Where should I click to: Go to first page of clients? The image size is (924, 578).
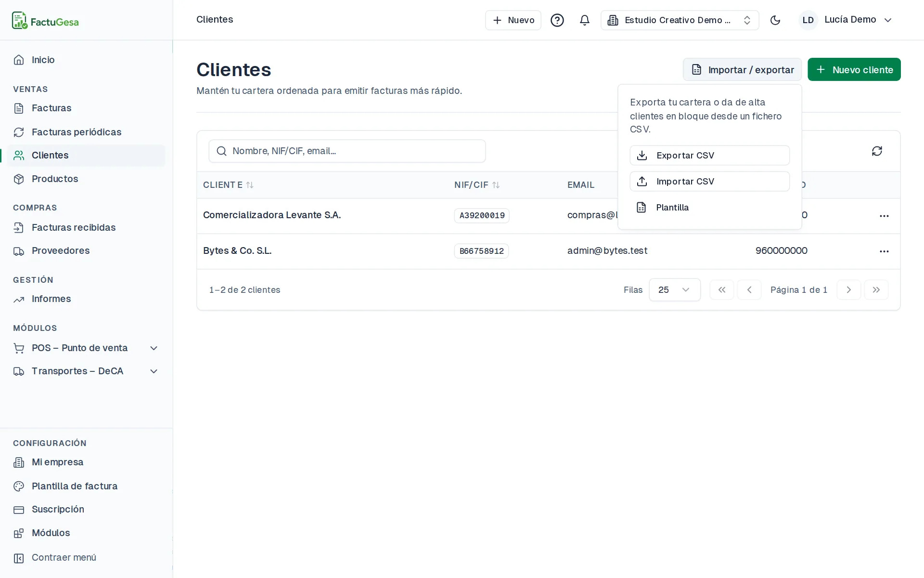pyautogui.click(x=721, y=290)
